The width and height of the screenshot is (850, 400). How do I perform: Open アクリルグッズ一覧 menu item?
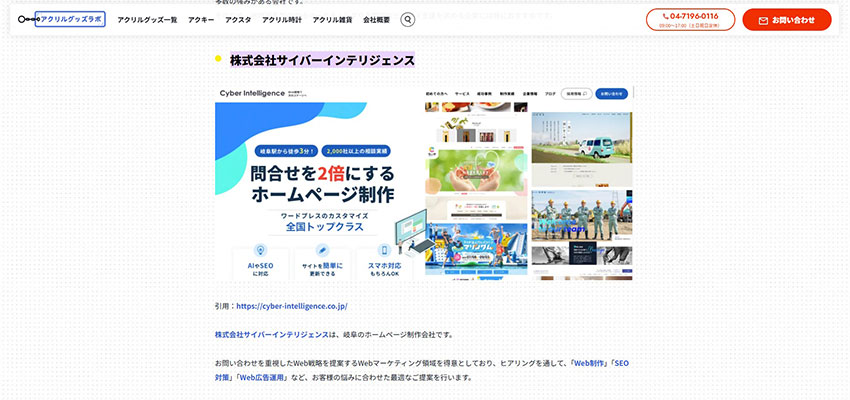tap(147, 20)
